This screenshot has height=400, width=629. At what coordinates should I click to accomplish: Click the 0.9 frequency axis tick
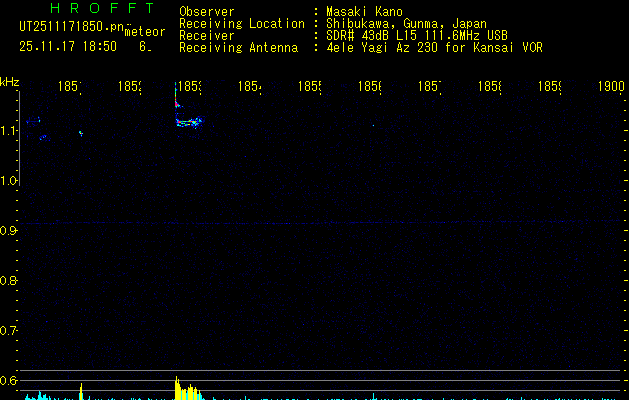(10, 231)
